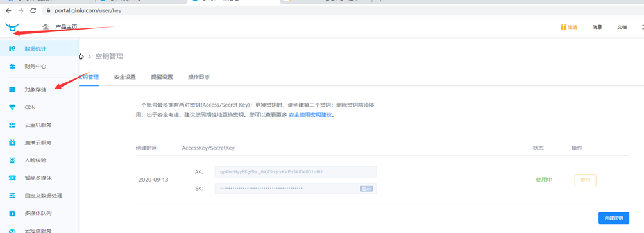The height and width of the screenshot is (233, 644).
Task: Click the gift icon next to 邀请
Action: 564,27
